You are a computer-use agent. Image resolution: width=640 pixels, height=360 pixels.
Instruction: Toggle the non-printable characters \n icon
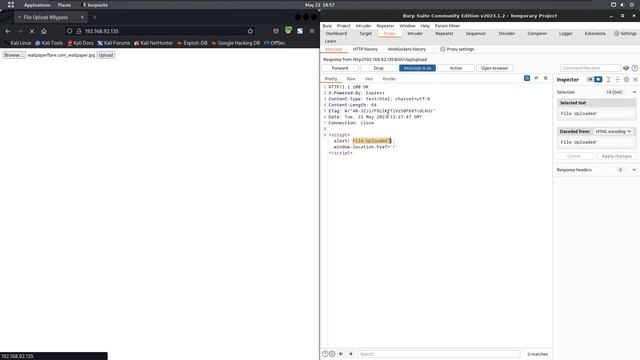pos(536,78)
